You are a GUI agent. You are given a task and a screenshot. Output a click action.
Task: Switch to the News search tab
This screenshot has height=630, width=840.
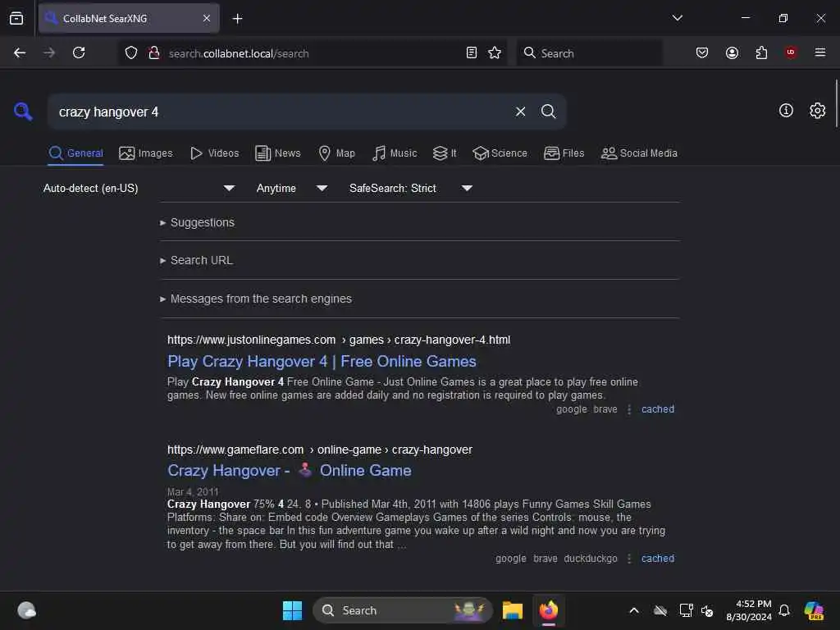coord(278,153)
